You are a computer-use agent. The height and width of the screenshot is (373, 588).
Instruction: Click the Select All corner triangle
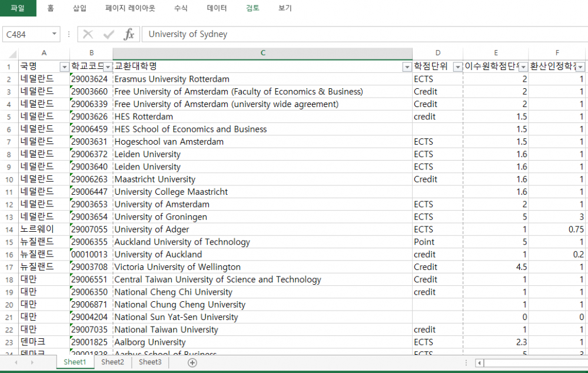point(9,53)
